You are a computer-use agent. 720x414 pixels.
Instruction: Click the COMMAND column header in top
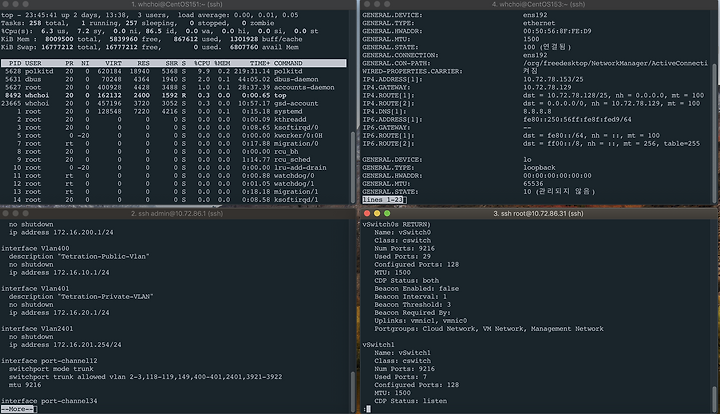[x=288, y=63]
